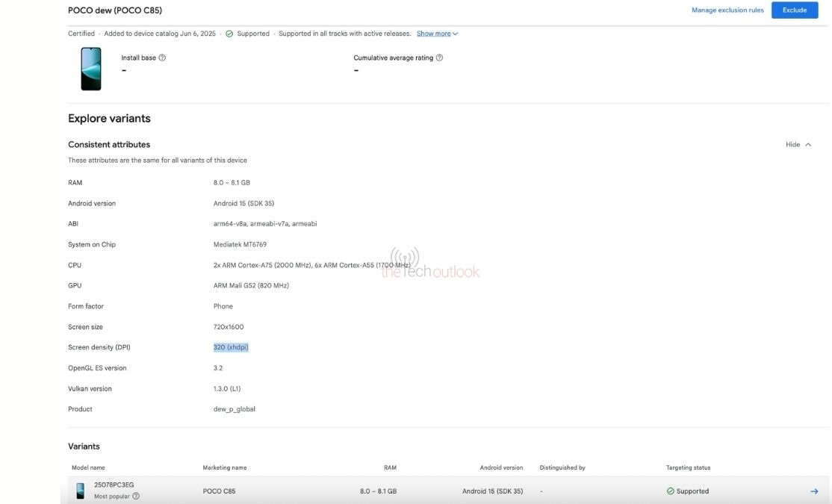Viewport: 832px width, 504px height.
Task: Open Manage exclusion rules link
Action: [x=727, y=10]
